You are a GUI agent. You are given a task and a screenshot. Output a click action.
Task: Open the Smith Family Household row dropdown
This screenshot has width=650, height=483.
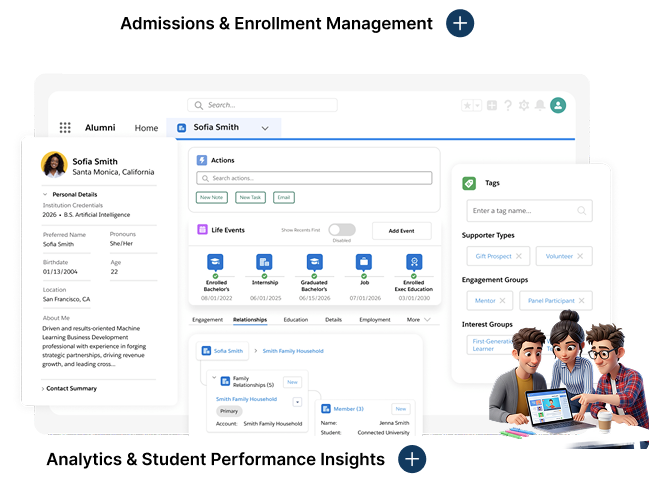[297, 402]
